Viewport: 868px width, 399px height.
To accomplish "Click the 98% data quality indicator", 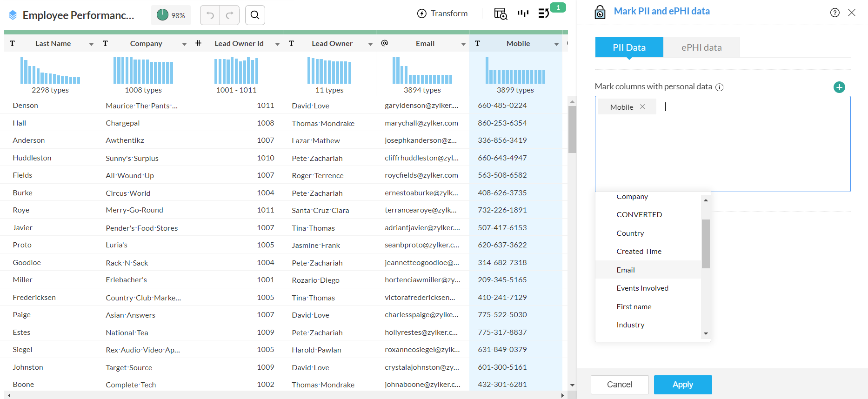I will (171, 15).
